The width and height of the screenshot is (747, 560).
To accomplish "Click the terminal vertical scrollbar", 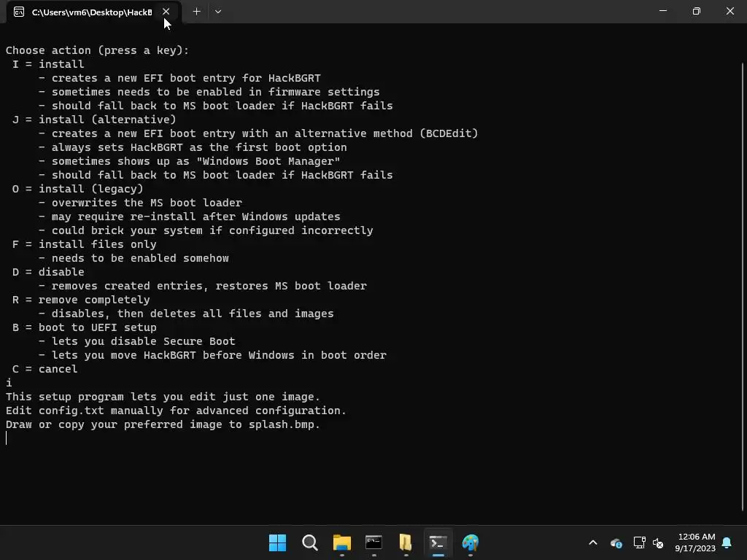I will (742, 286).
